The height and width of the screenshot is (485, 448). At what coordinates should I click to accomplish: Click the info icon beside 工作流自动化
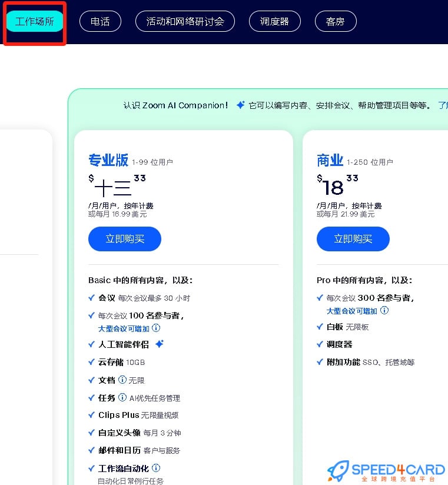pyautogui.click(x=156, y=468)
